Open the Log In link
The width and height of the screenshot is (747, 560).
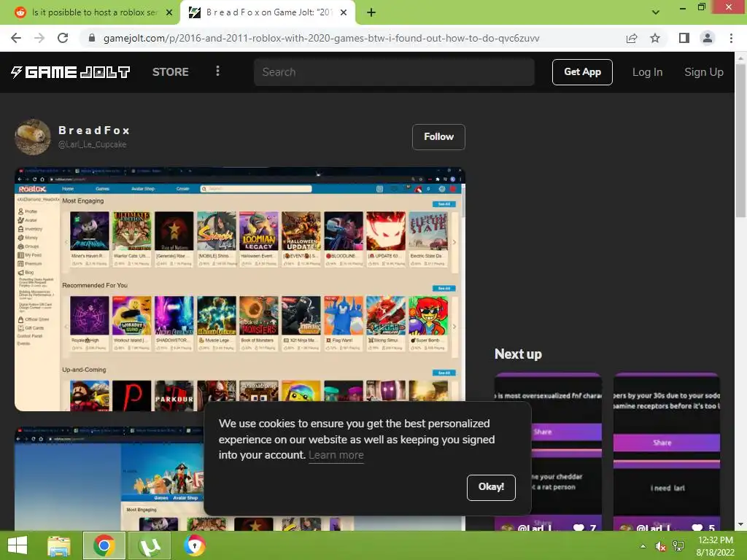coord(647,72)
